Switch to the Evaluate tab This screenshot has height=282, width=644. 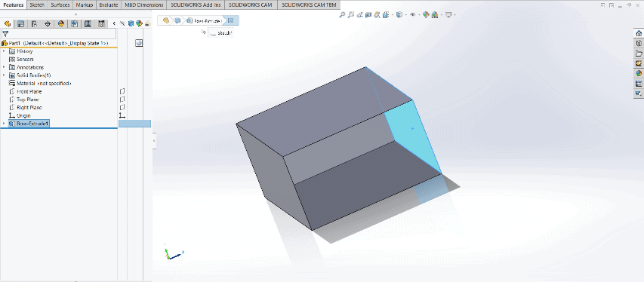pos(109,5)
